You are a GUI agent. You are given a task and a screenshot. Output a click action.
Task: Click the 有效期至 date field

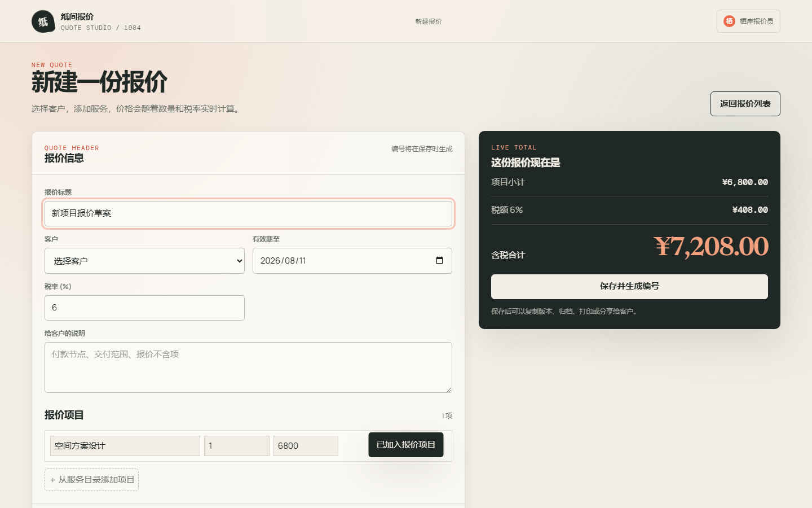coord(352,261)
